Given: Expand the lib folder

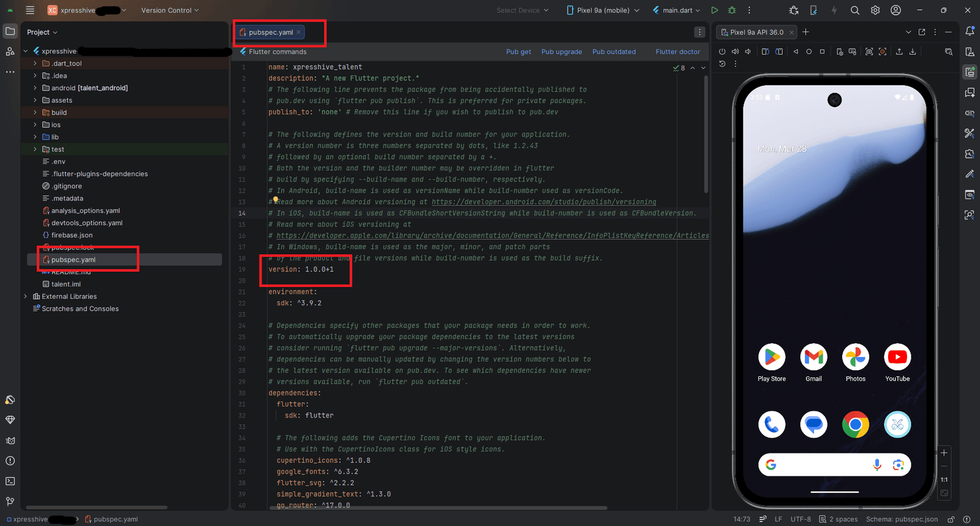Looking at the screenshot, I should click(35, 137).
